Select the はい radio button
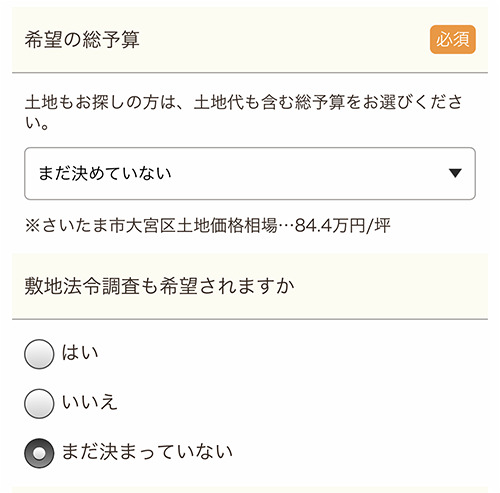 pos(39,354)
